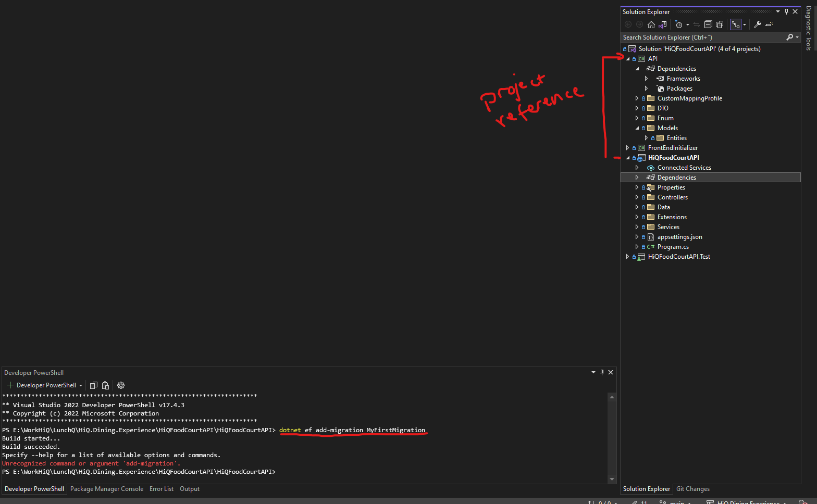This screenshot has width=817, height=504.
Task: Switch between solutions and folder views icon
Action: [x=663, y=24]
